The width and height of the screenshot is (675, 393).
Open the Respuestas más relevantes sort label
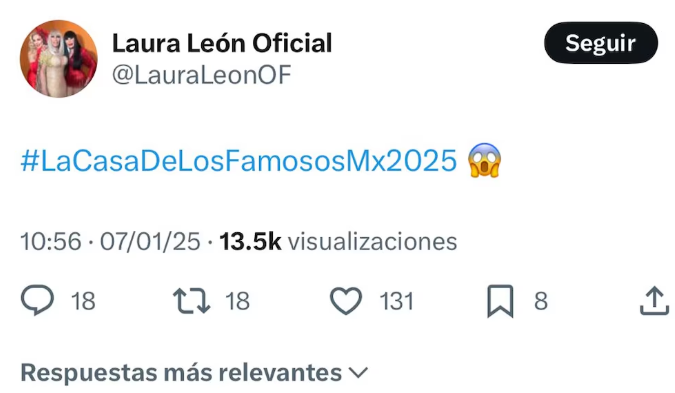pos(181,372)
